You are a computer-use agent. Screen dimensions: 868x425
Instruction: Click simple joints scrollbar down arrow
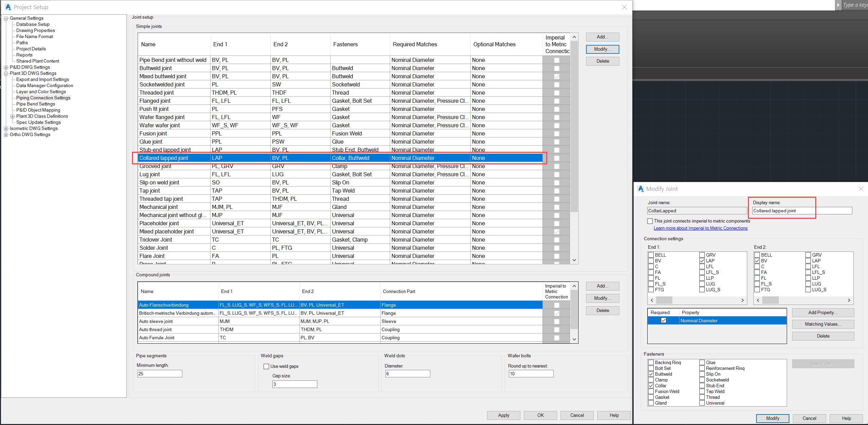click(574, 260)
